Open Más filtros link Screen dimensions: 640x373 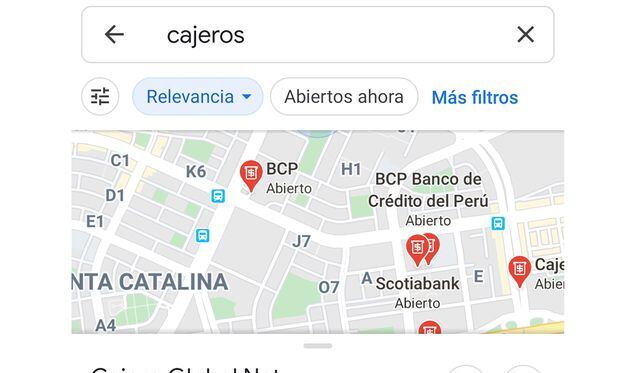tap(475, 98)
